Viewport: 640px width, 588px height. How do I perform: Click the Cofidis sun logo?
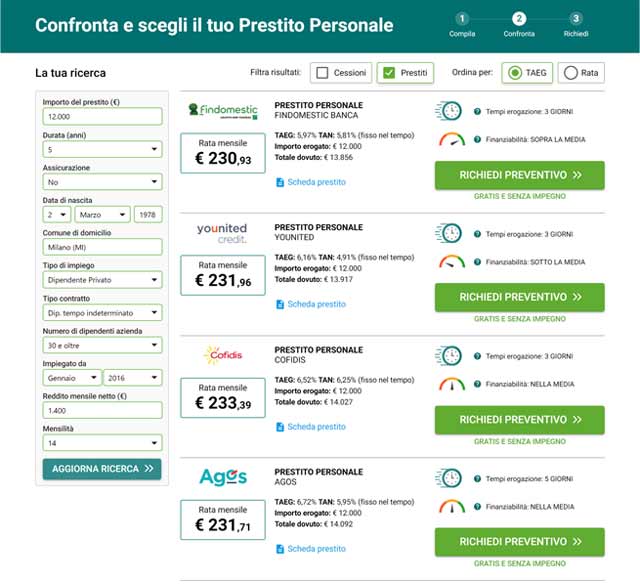point(220,355)
